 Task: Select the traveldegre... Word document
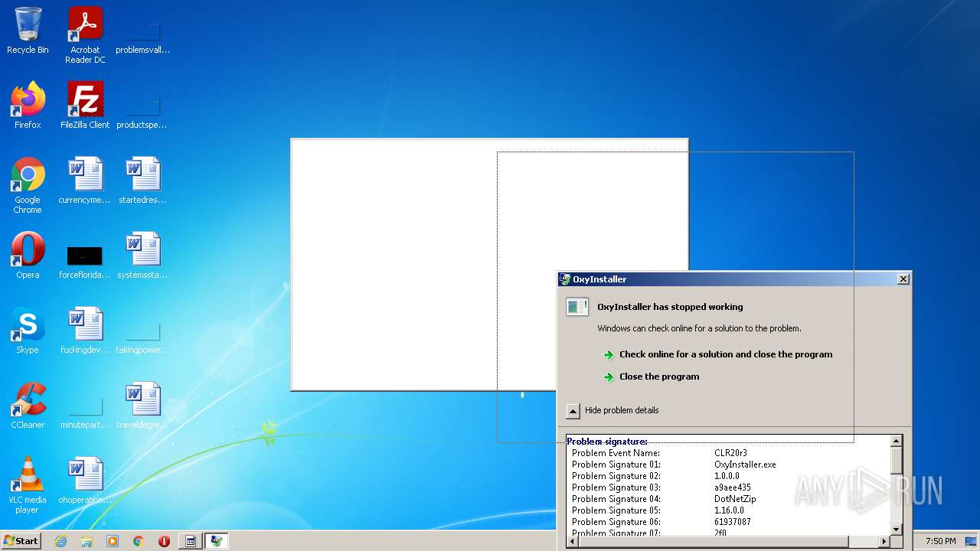pos(142,406)
